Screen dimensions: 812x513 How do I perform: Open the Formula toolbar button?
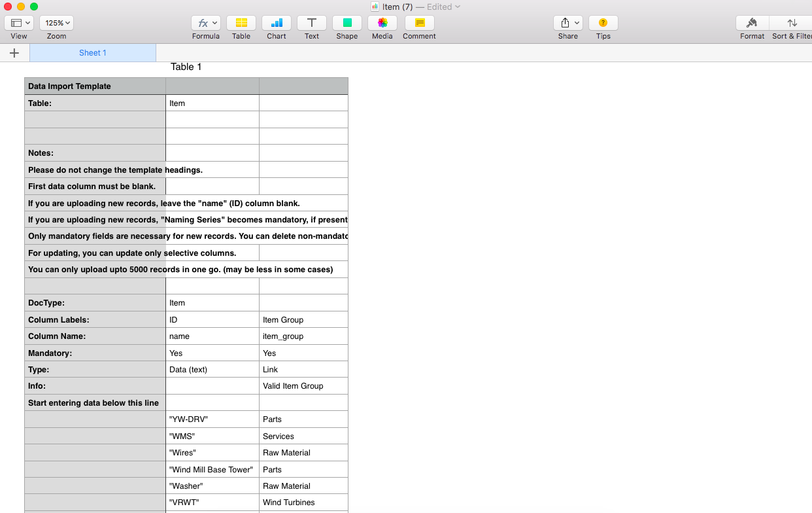(205, 23)
